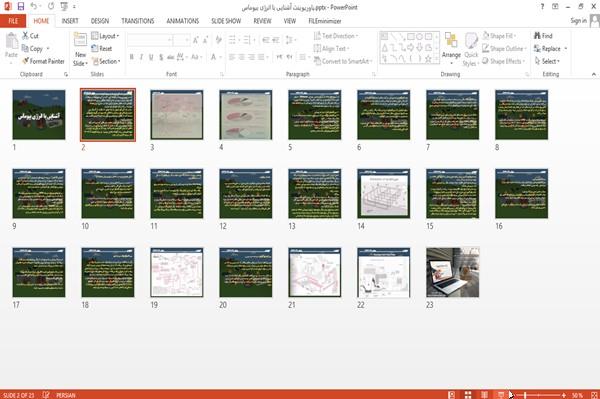Open ANIMATIONS tab
Screen dimensions: 600x399
coord(183,21)
